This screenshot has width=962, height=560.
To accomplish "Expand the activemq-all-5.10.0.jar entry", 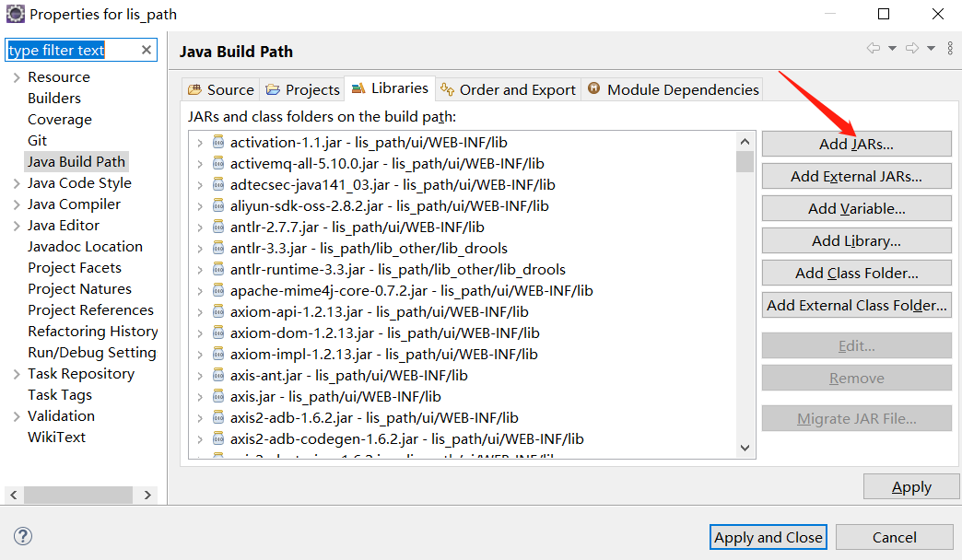I will [200, 163].
